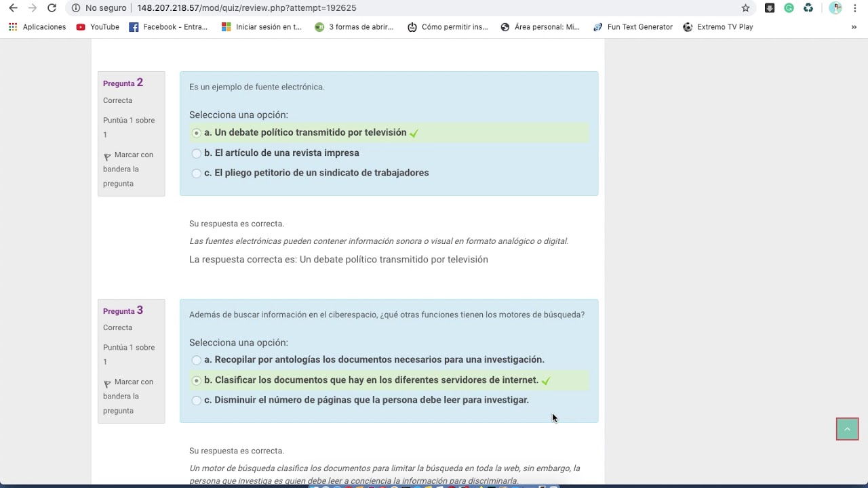Viewport: 868px width, 488px height.
Task: Open the YouTube bookmark
Action: (98, 27)
